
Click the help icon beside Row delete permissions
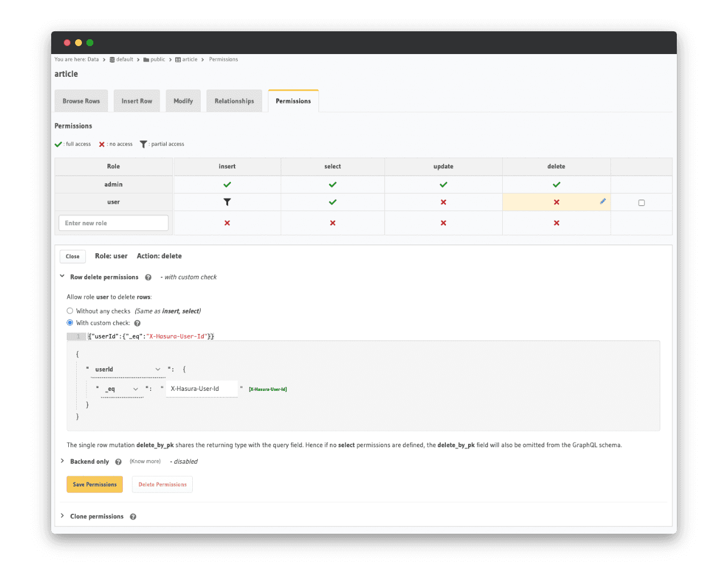pyautogui.click(x=148, y=278)
